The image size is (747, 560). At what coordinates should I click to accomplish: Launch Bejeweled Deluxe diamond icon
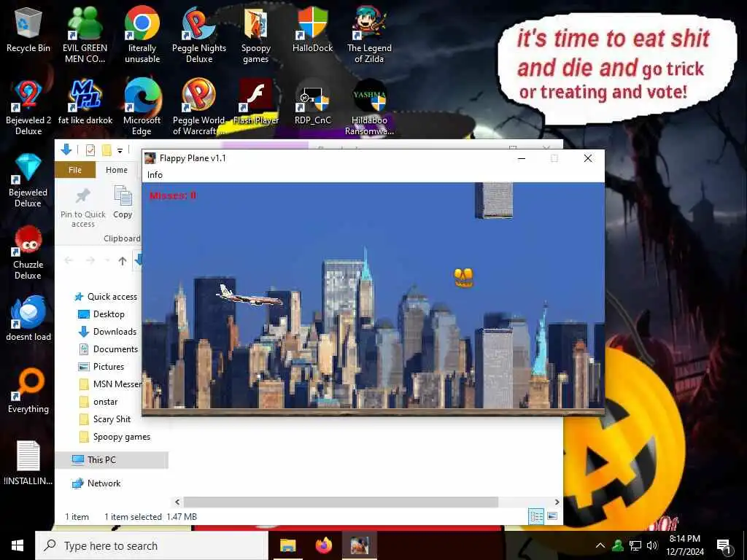[x=28, y=180]
